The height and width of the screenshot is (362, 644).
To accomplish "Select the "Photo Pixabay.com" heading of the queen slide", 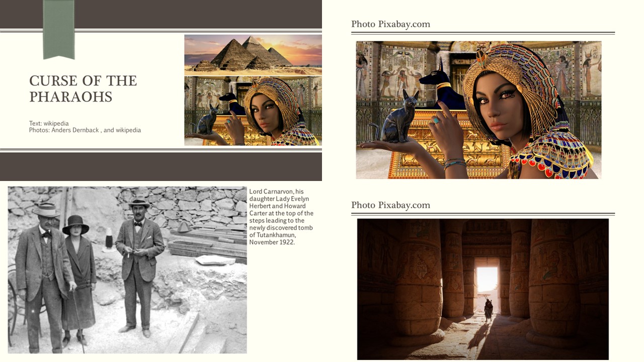I will point(391,24).
